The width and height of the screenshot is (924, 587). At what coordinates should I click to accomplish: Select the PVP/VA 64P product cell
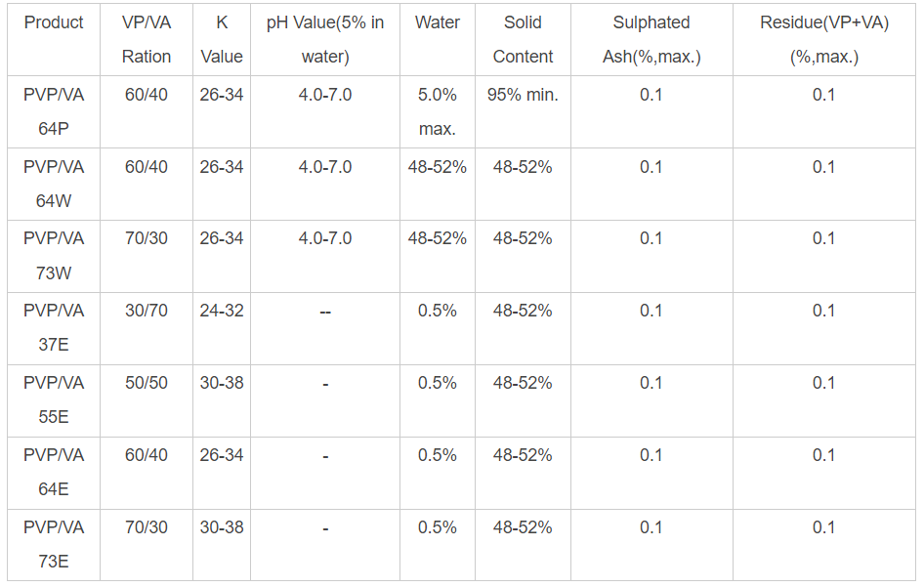click(x=54, y=111)
